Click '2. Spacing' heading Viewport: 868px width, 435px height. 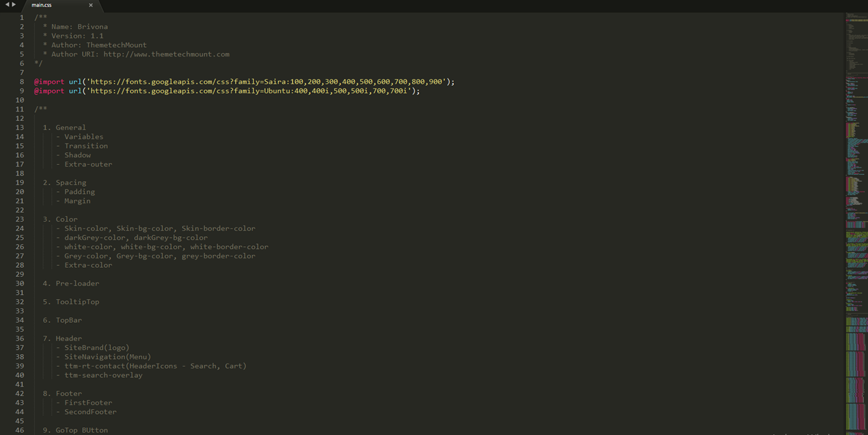[x=65, y=183]
